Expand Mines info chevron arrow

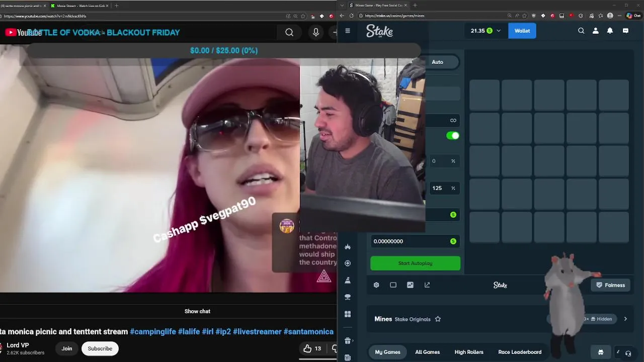tap(625, 319)
